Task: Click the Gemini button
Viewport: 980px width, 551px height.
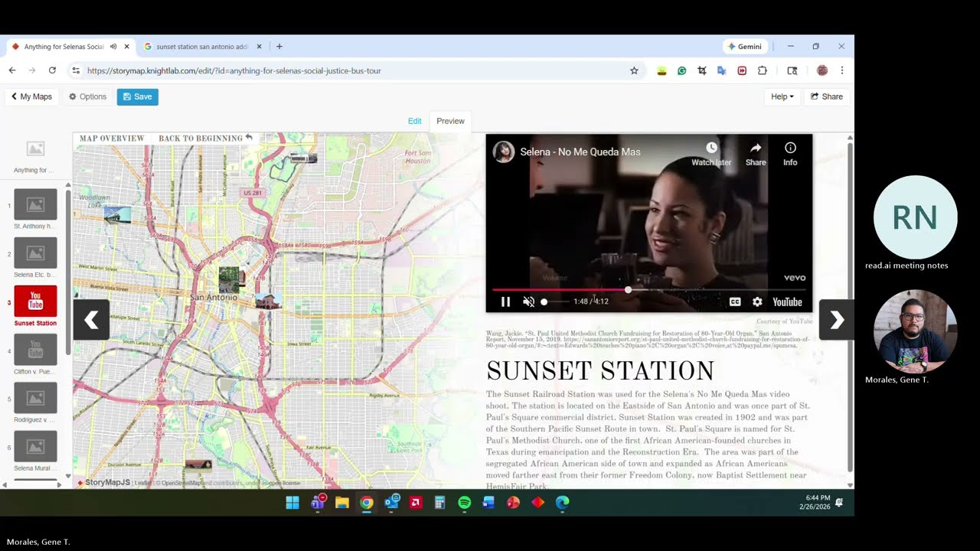Action: pos(744,47)
